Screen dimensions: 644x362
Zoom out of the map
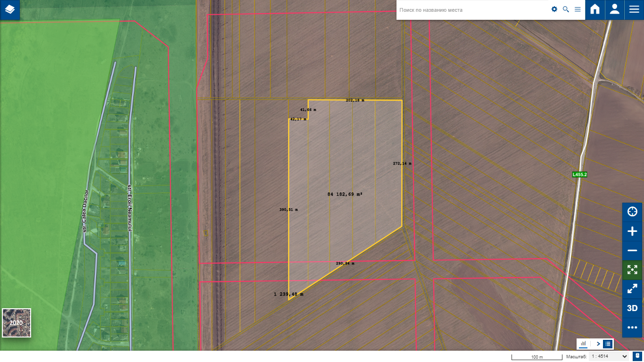point(632,251)
